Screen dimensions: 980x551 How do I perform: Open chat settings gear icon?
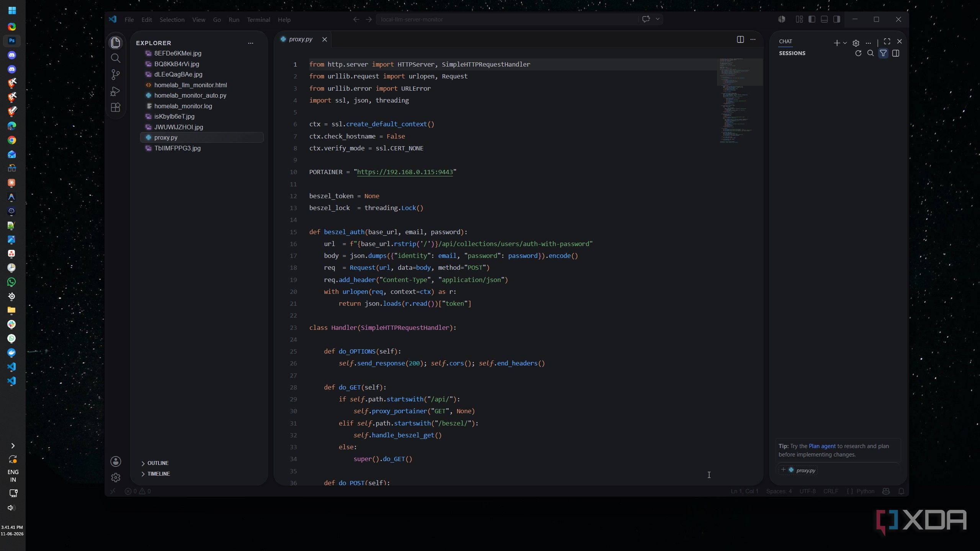click(x=856, y=43)
